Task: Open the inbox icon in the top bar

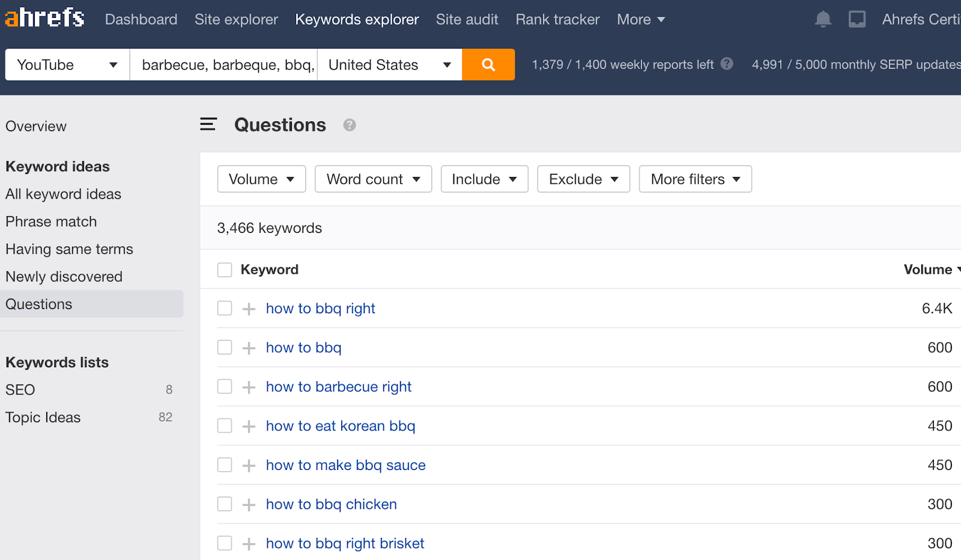Action: (857, 19)
